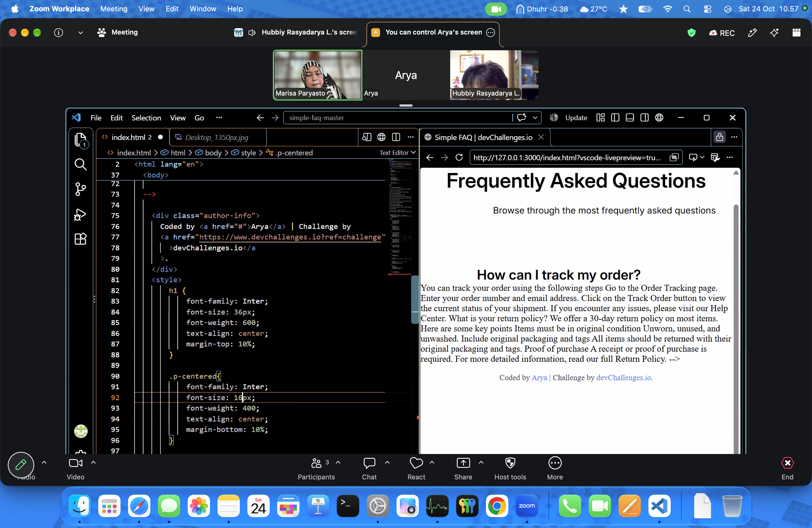Click the Zoom annotate pencil icon
Screen dimensions: 812x528
pyautogui.click(x=752, y=32)
